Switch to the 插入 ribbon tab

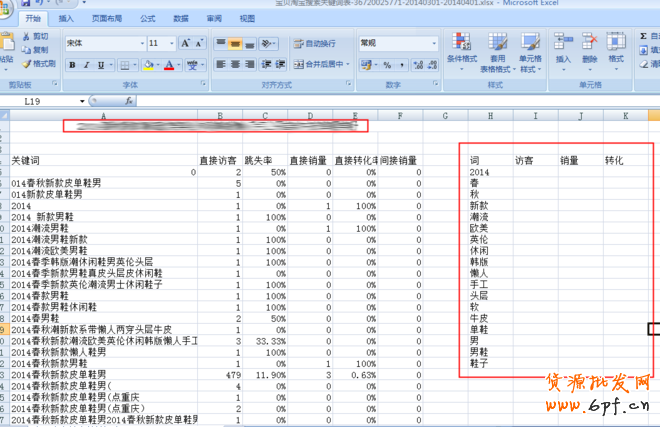66,18
